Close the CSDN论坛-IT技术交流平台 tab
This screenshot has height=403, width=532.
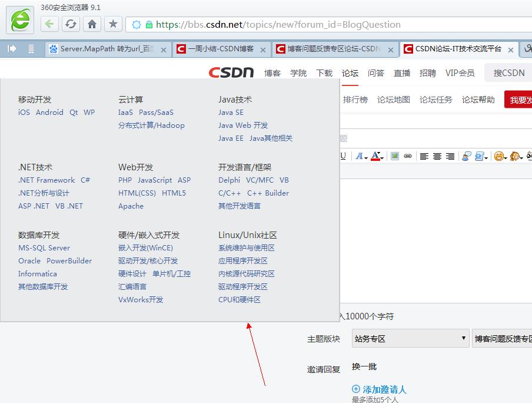click(511, 50)
